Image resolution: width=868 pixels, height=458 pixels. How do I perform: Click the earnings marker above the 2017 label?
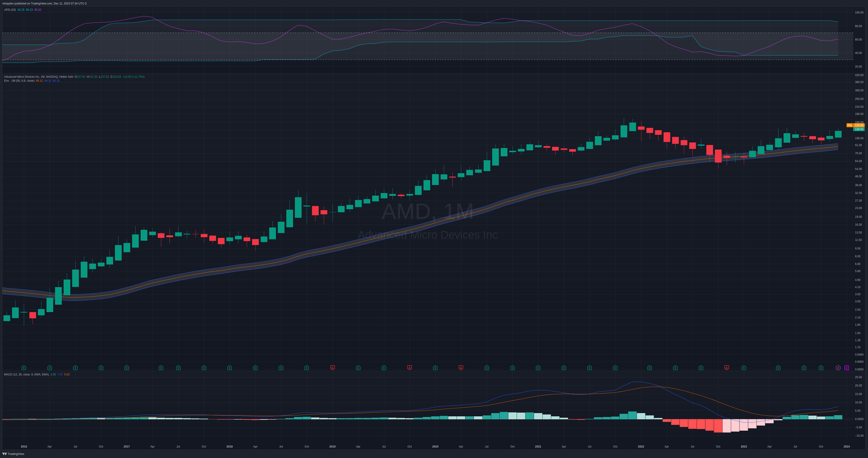(127, 368)
